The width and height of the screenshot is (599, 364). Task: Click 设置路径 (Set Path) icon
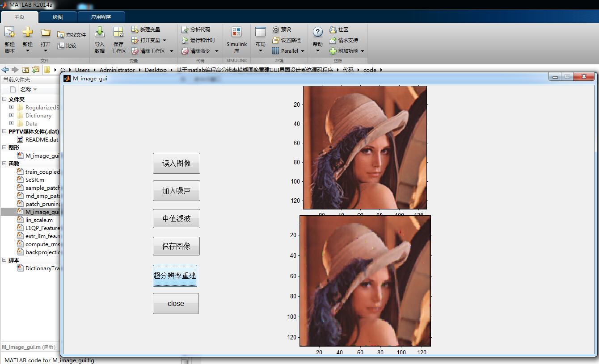click(276, 40)
